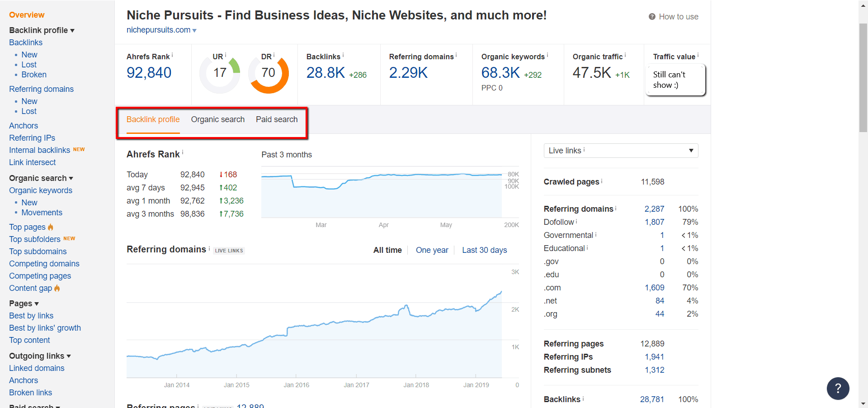Open the Backlinks sidebar link
Viewport: 868px width, 408px height.
coord(26,43)
